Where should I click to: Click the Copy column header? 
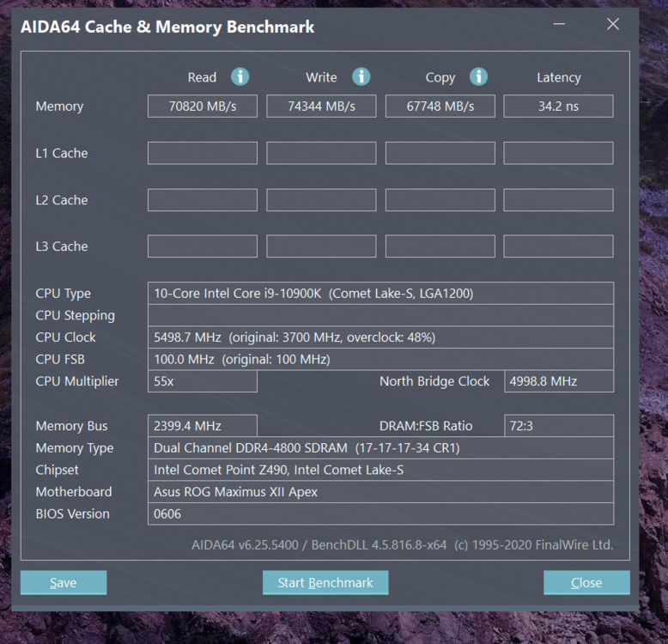tap(440, 77)
